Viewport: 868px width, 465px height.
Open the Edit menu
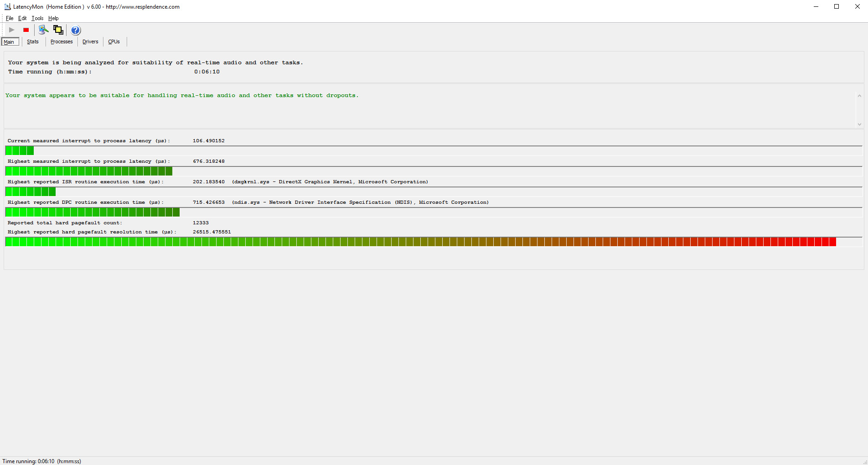pyautogui.click(x=22, y=18)
